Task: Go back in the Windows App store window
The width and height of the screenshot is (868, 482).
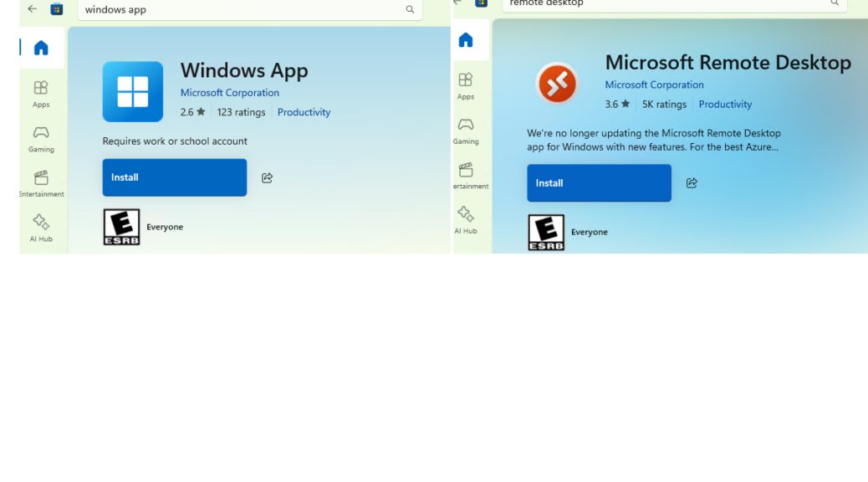Action: point(32,9)
